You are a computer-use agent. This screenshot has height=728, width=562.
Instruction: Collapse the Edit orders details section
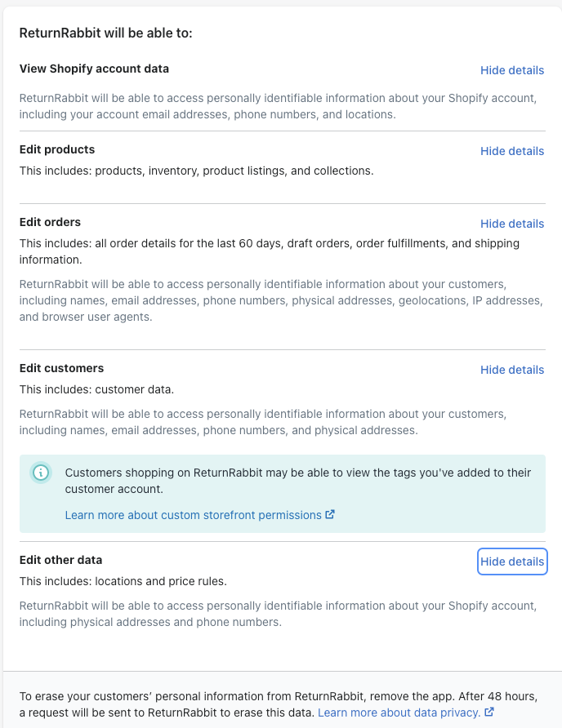click(x=512, y=224)
